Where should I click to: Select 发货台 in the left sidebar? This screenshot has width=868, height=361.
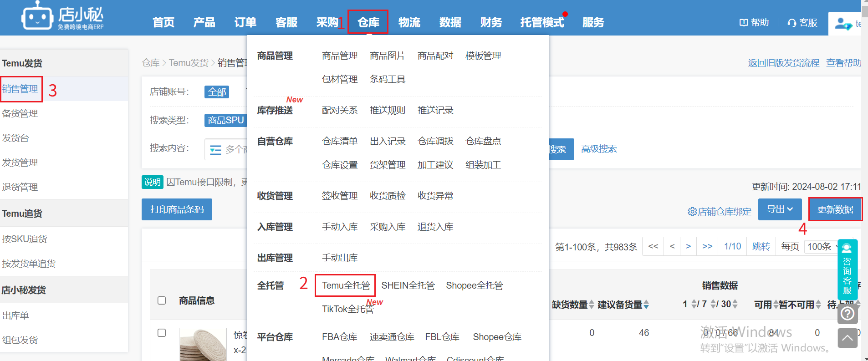[15, 138]
